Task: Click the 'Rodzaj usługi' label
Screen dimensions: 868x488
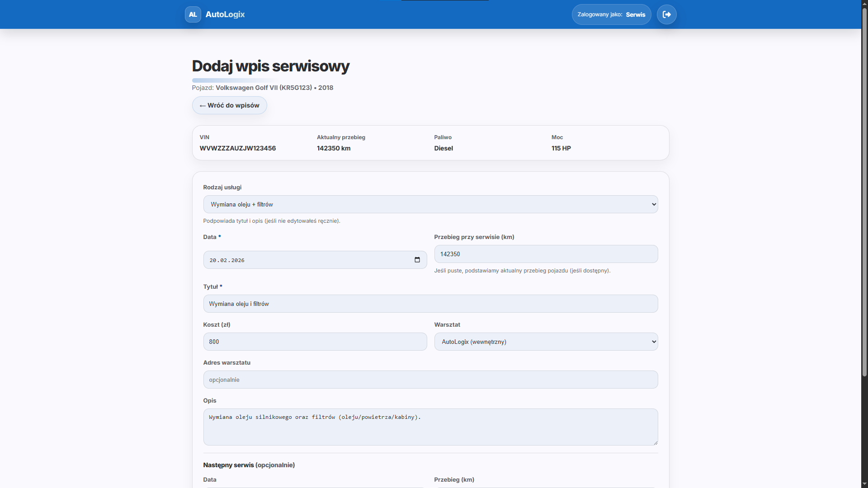Action: pos(222,187)
